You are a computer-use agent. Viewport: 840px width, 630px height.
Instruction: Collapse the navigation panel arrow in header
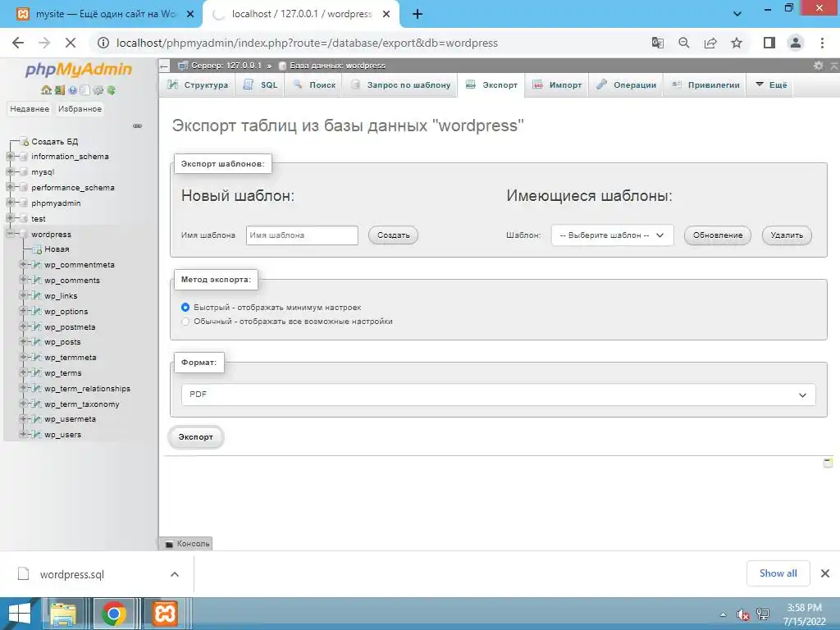[x=164, y=66]
